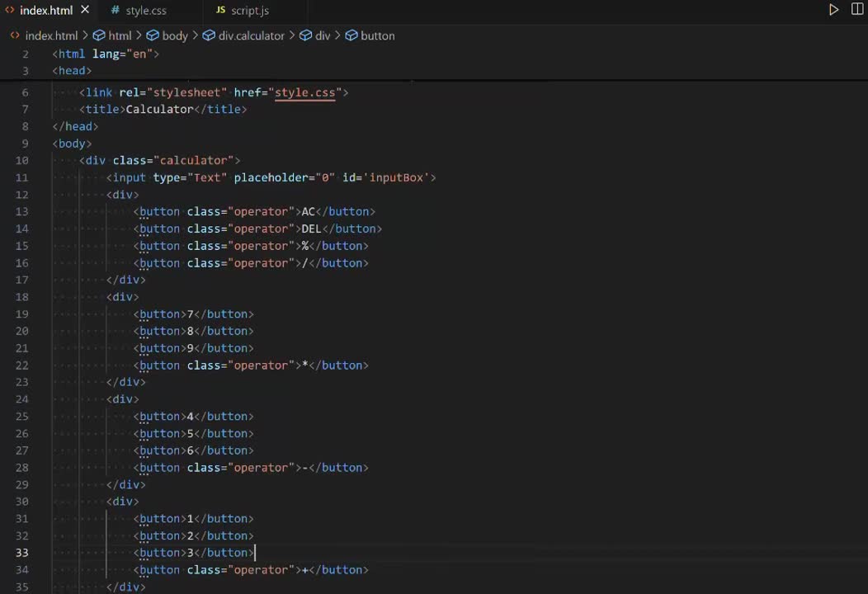Click the opening body tag on line 9

pyautogui.click(x=72, y=144)
